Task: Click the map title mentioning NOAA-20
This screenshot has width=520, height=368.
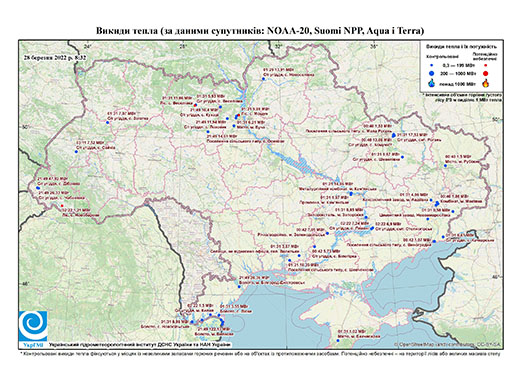Action: [260, 31]
